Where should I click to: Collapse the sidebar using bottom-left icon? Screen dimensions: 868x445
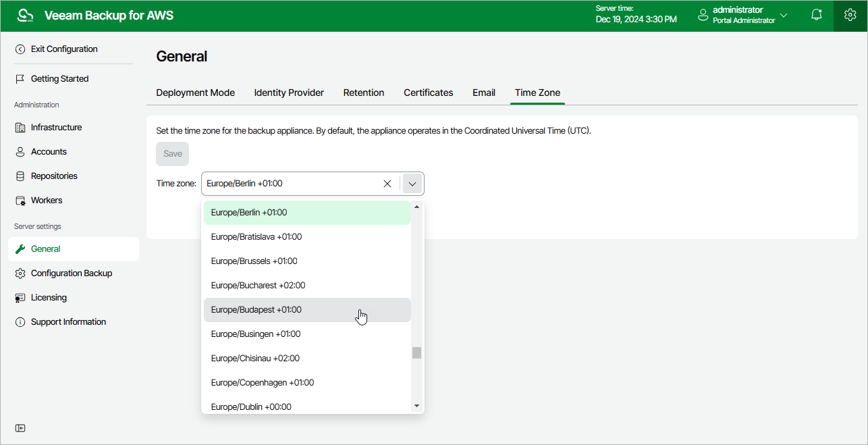[20, 428]
